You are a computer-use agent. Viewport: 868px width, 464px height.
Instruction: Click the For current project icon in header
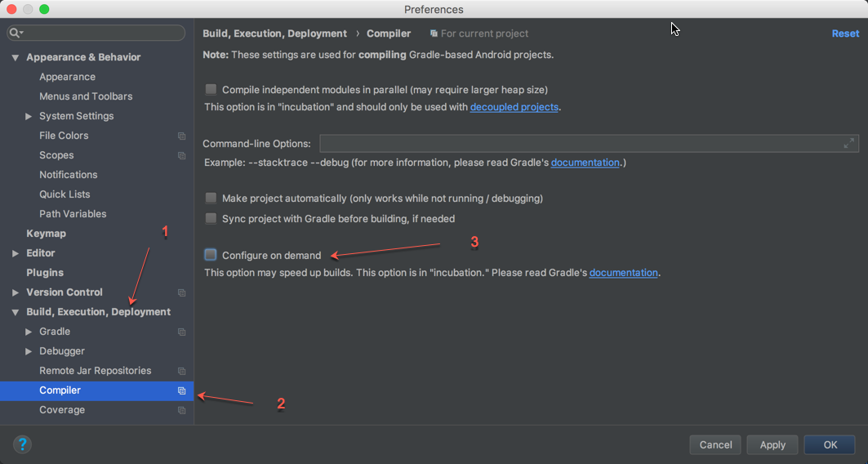[x=434, y=33]
